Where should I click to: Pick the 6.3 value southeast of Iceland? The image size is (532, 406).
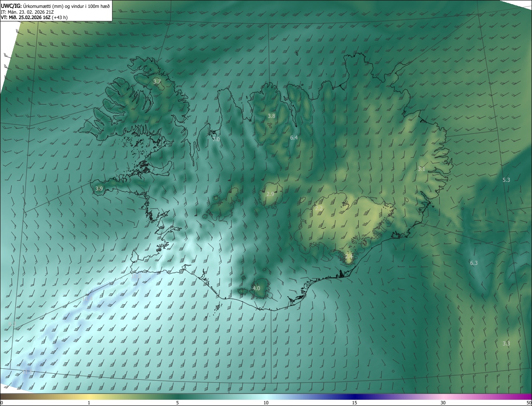474,263
